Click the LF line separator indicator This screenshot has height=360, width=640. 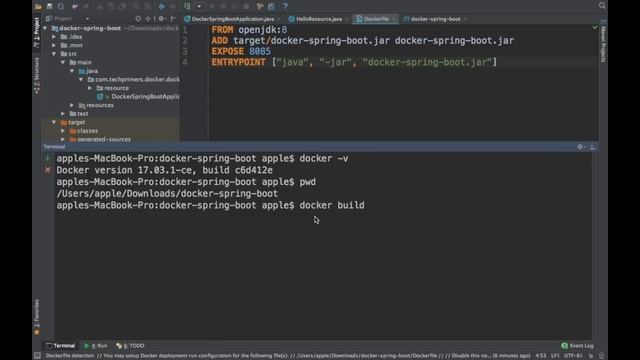556,356
